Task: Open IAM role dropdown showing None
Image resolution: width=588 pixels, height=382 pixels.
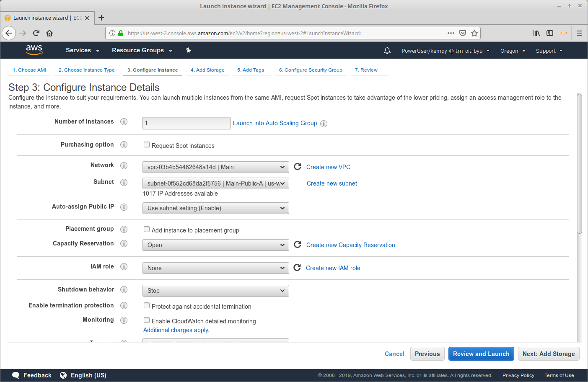Action: [x=216, y=268]
